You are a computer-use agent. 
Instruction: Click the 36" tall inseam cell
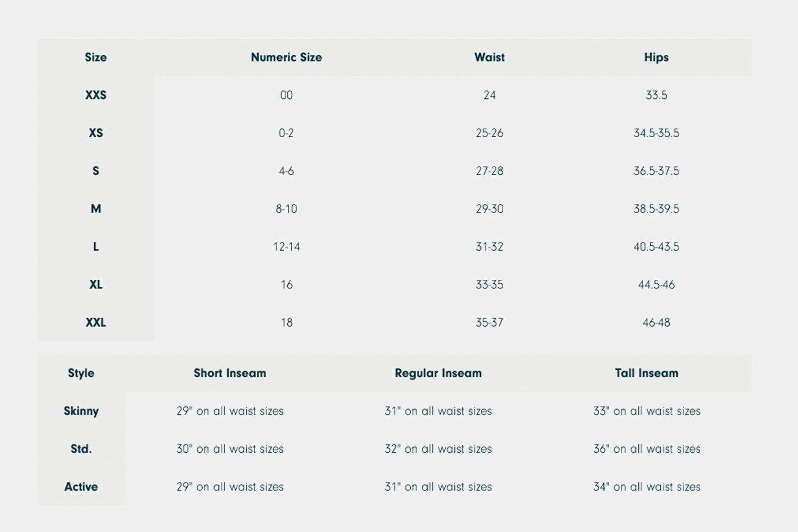646,449
